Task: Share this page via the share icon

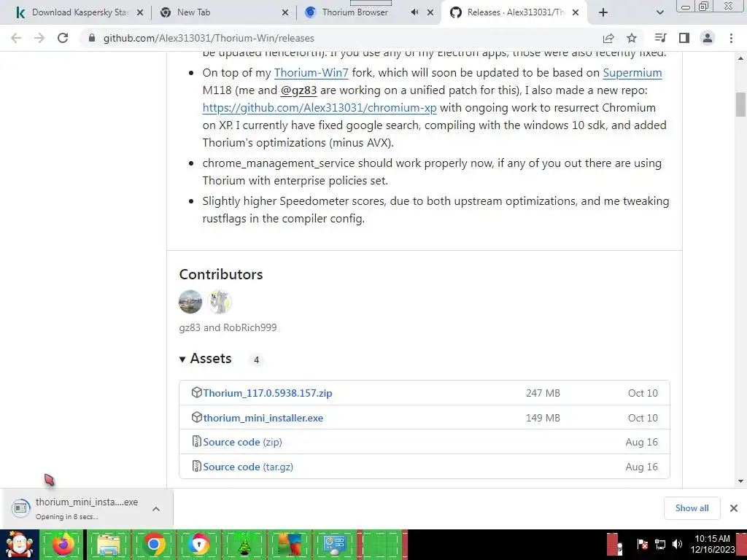Action: point(608,38)
